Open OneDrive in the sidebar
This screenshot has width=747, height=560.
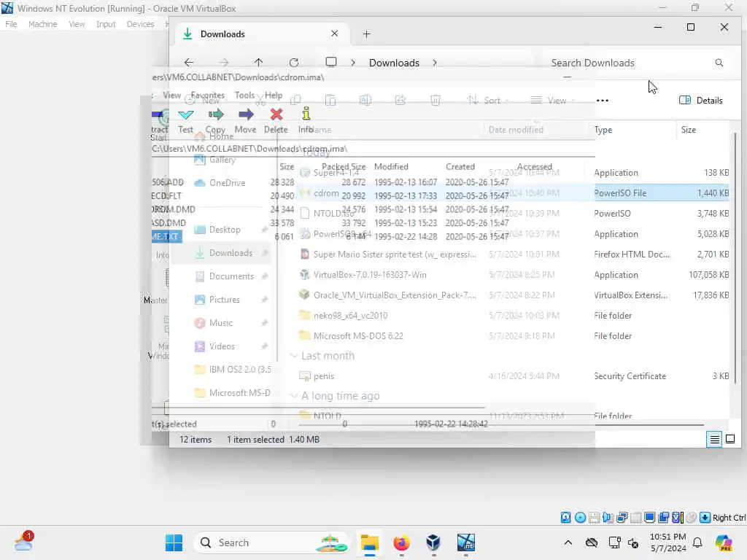pos(220,183)
